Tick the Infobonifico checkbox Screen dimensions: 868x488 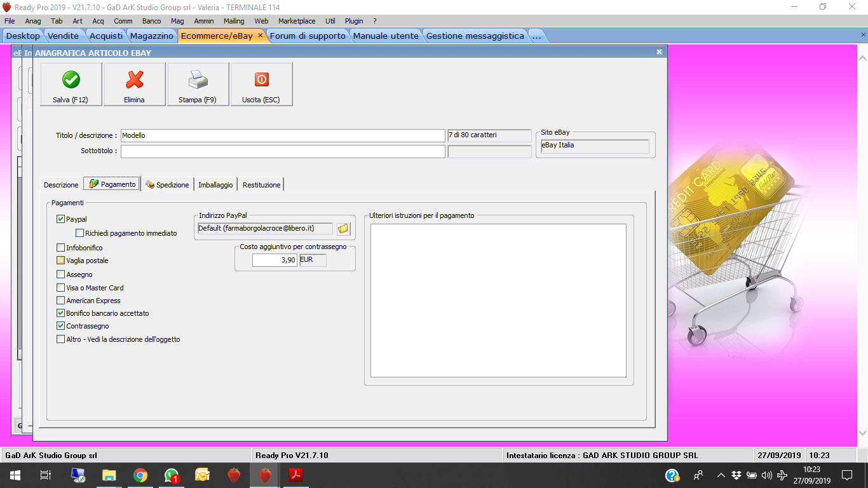[x=61, y=248]
